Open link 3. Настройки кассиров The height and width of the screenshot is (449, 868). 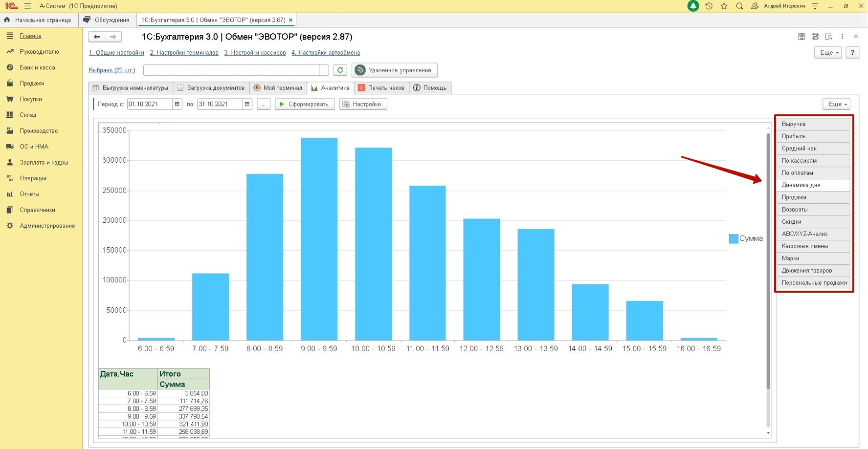(x=255, y=53)
